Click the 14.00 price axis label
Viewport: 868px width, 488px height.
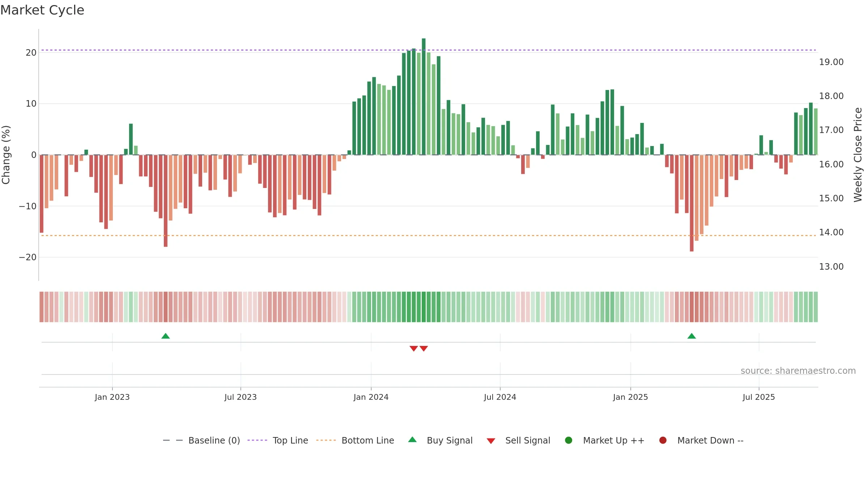tap(831, 232)
